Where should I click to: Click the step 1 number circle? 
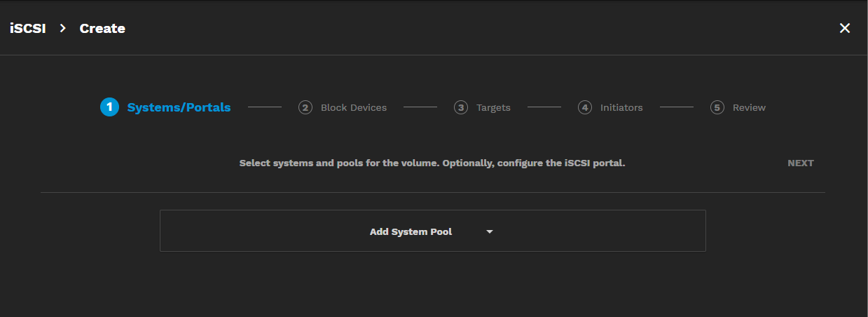[109, 107]
